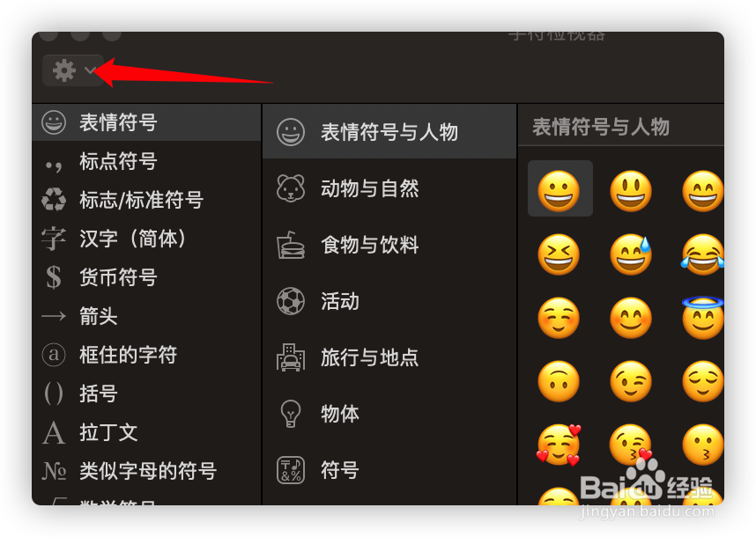Select the 括号 parentheses category
This screenshot has width=756, height=537.
point(146,394)
